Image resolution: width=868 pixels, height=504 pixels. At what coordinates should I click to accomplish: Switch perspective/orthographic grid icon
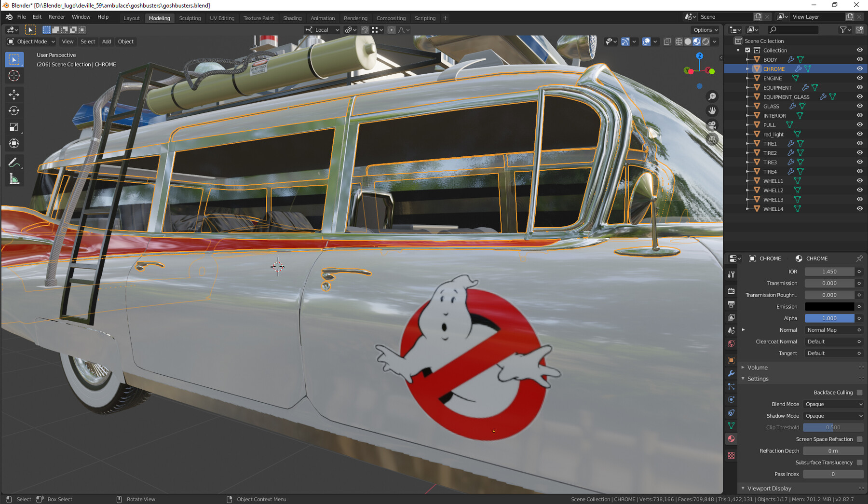coord(712,139)
